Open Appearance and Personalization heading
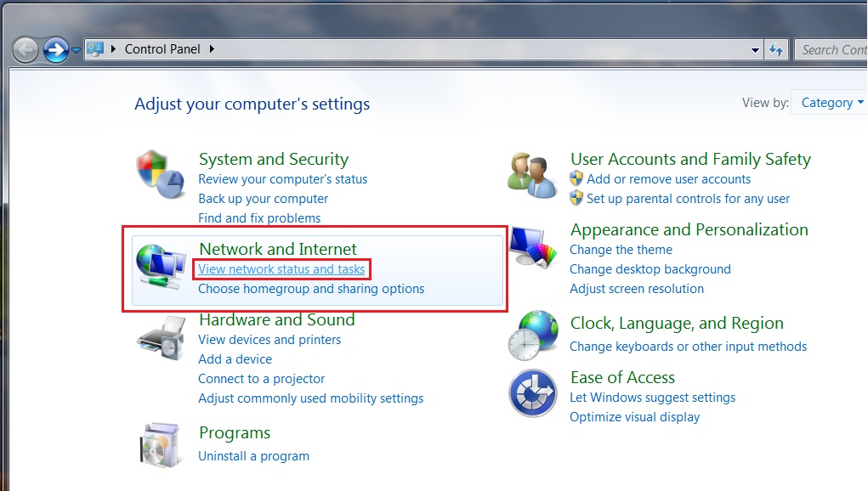The width and height of the screenshot is (868, 491). click(689, 230)
